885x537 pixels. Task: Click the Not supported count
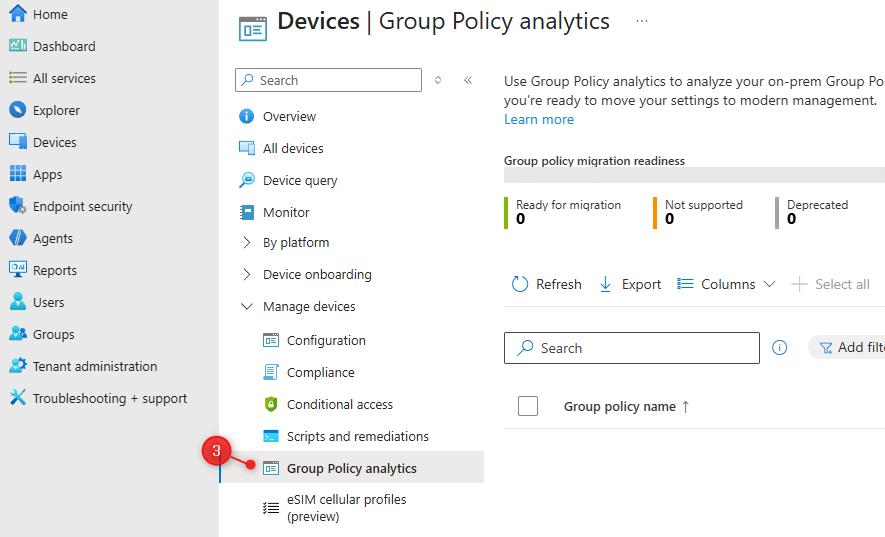(x=669, y=219)
